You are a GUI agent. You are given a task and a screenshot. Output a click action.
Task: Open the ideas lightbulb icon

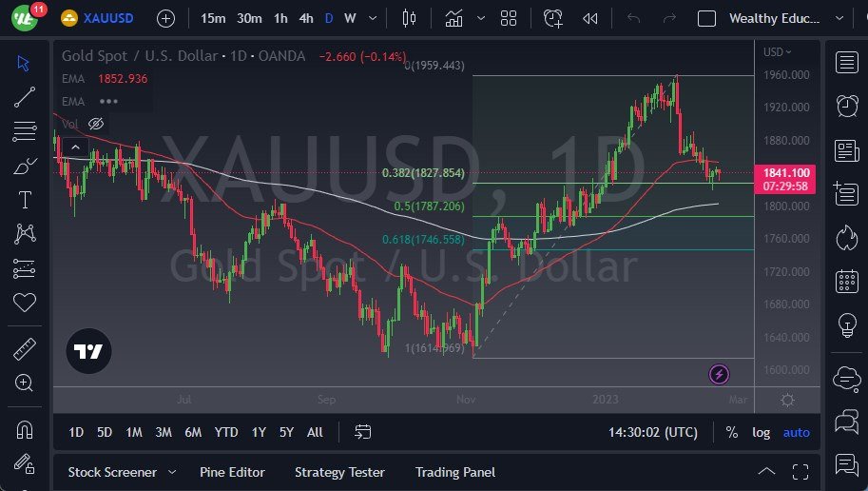[847, 324]
